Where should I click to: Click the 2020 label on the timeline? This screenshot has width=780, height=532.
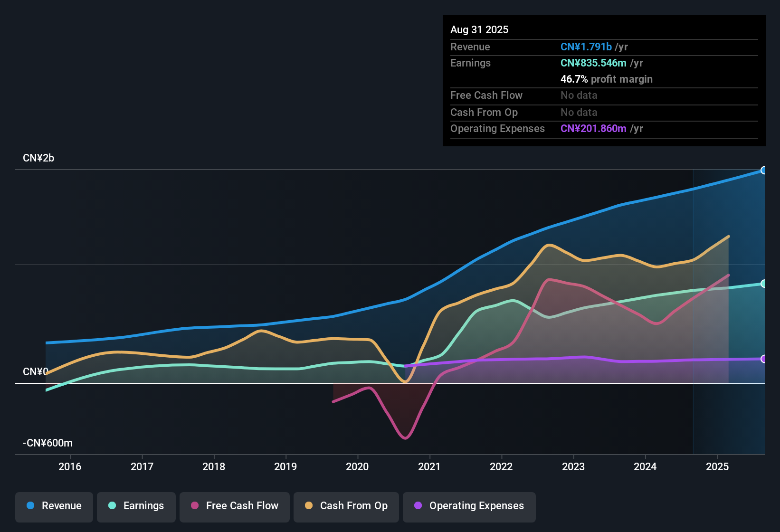[357, 466]
